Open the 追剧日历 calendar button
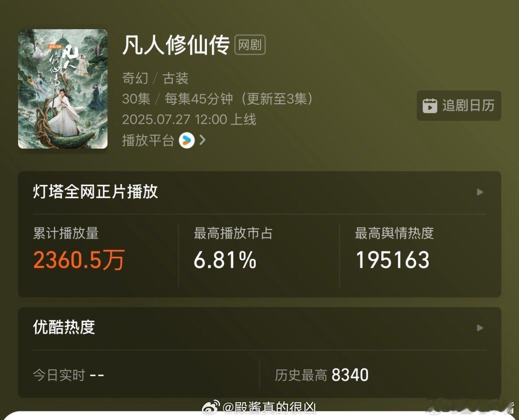Screen dimensions: 519x420 coord(459,105)
